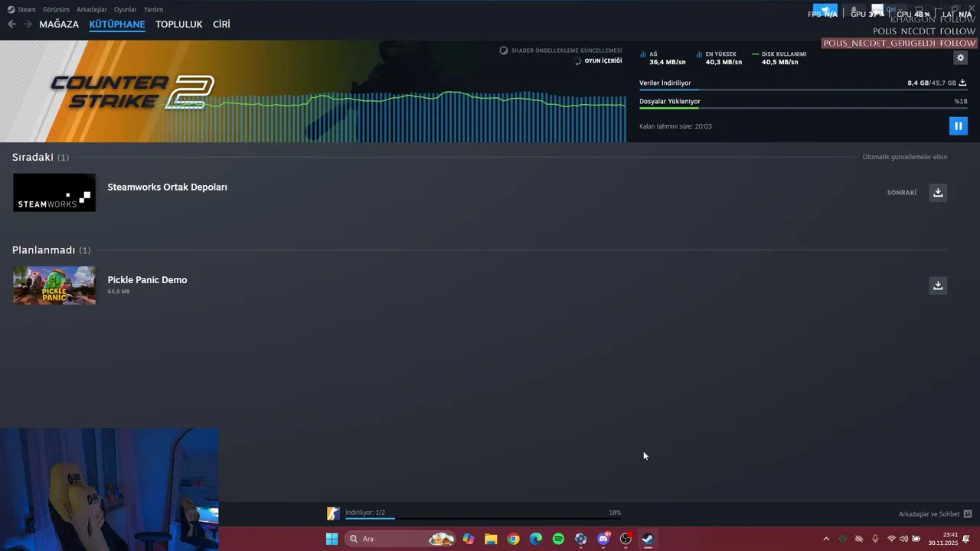Viewport: 980px width, 551px height.
Task: Open Microsoft Edge from the taskbar
Action: click(x=536, y=539)
